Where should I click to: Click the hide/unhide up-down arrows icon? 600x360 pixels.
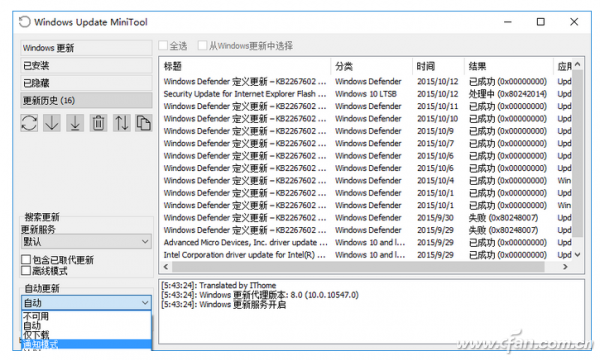(122, 123)
